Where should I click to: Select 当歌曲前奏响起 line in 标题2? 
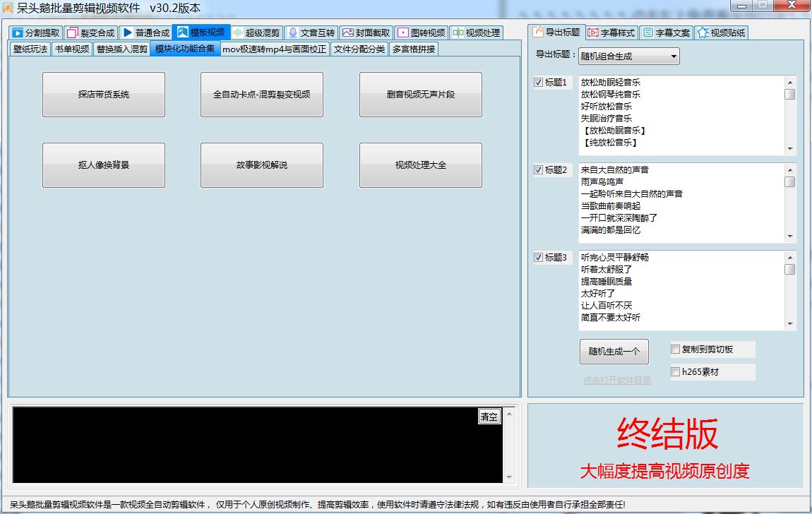pyautogui.click(x=611, y=205)
